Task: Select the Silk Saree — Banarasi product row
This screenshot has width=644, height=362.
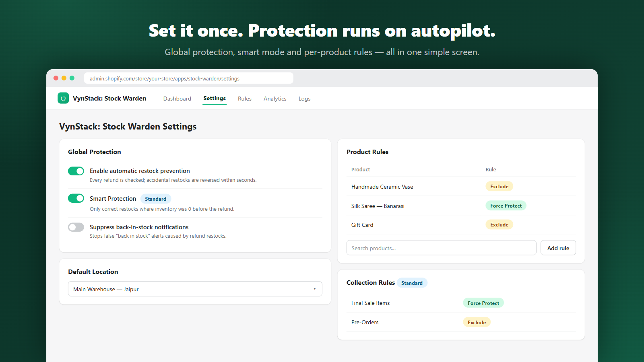Action: [461, 206]
